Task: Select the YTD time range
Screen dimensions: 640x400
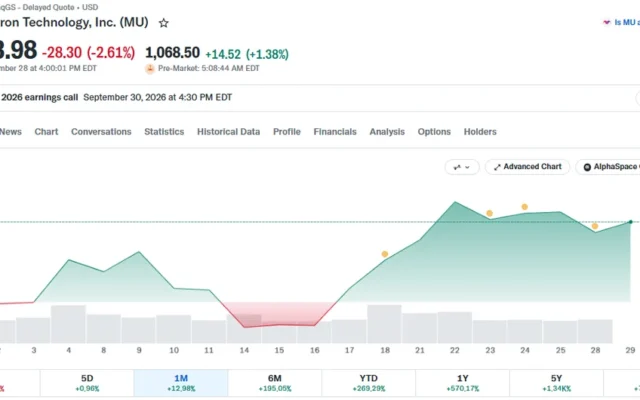Action: click(x=369, y=383)
